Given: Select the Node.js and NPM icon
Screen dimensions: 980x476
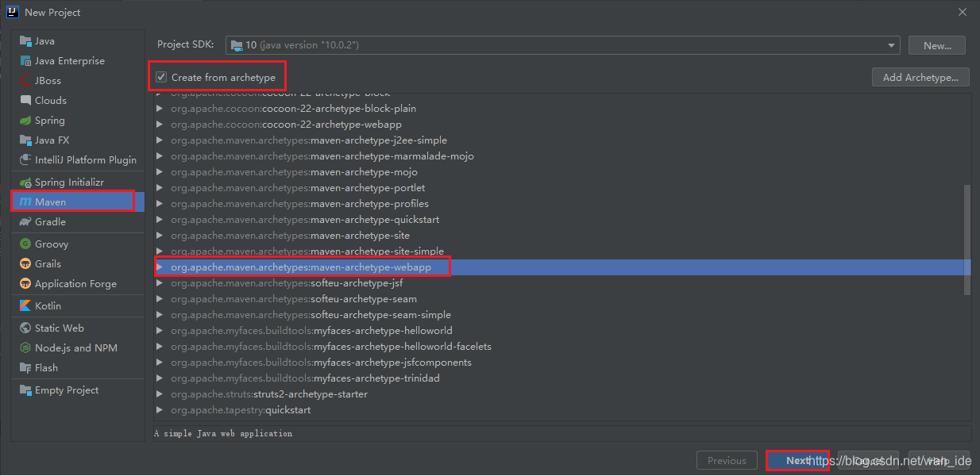Looking at the screenshot, I should pos(25,348).
